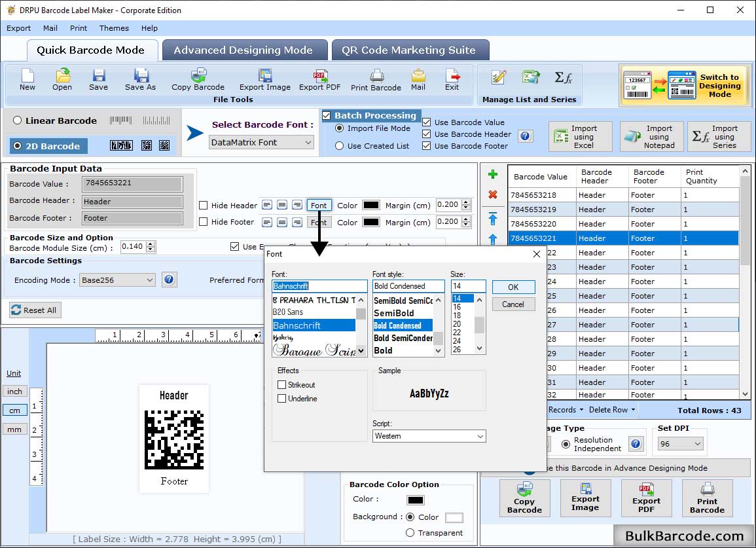Click Import using Notepad
Image resolution: width=756 pixels, height=548 pixels.
coord(651,137)
